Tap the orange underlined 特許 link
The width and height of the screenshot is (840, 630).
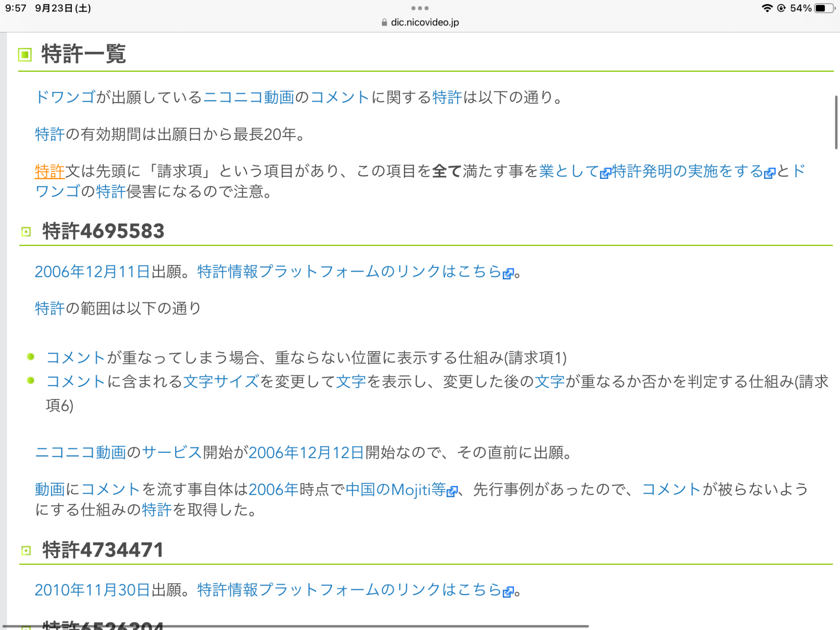coord(50,171)
